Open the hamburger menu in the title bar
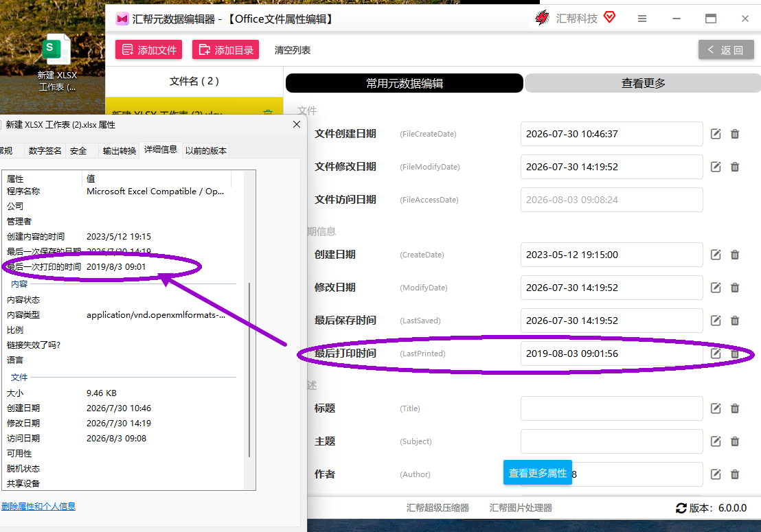Viewport: 761px width, 532px height. [642, 19]
